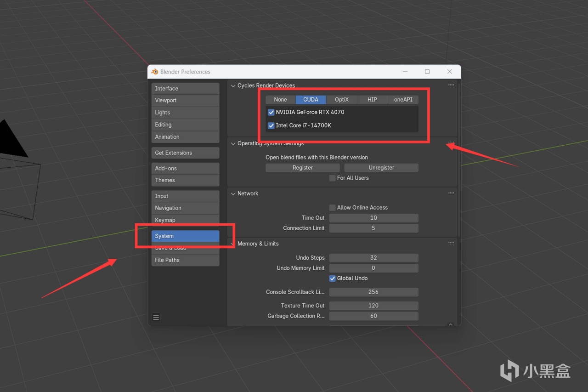The height and width of the screenshot is (392, 588).
Task: Click the Time Out value field
Action: click(x=373, y=218)
